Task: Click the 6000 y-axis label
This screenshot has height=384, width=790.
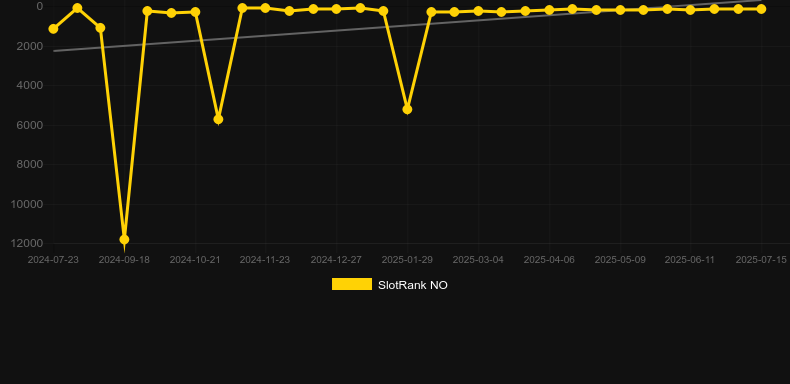Action: click(30, 125)
